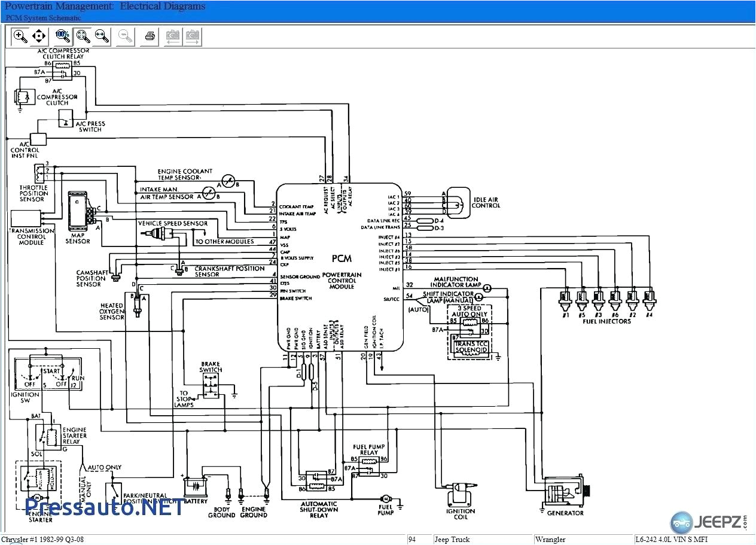756x545 pixels.
Task: Go to the next diagram image
Action: click(x=192, y=36)
